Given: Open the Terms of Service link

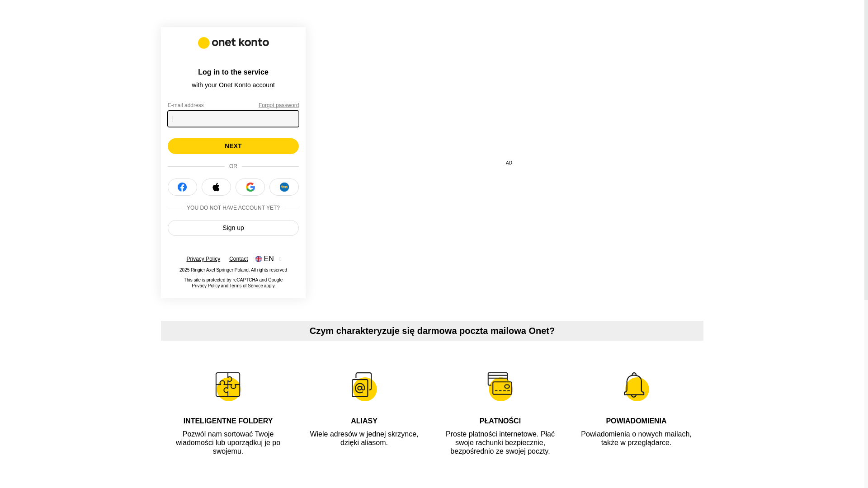Looking at the screenshot, I should tap(246, 286).
